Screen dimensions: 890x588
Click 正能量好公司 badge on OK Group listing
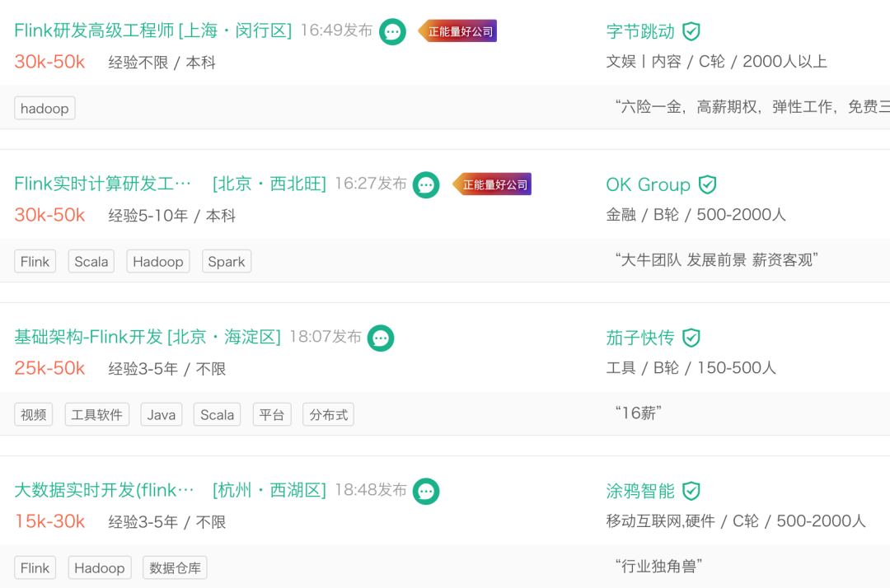(x=493, y=185)
